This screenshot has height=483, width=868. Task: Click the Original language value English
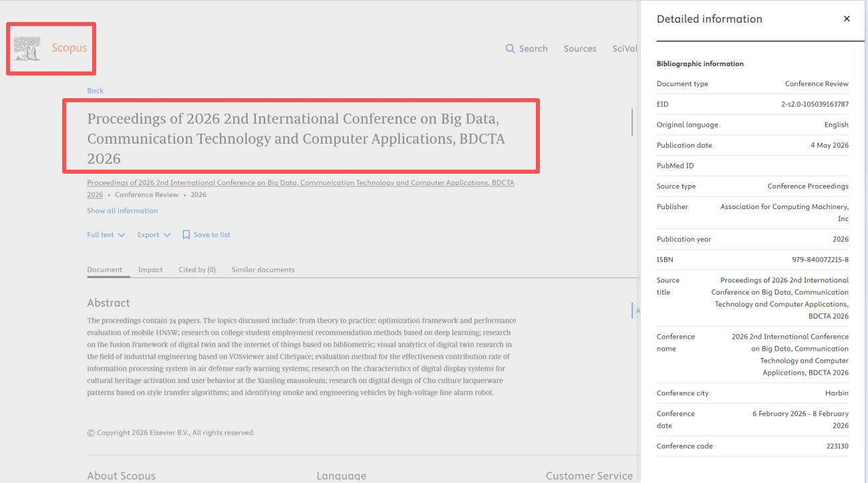coord(837,125)
